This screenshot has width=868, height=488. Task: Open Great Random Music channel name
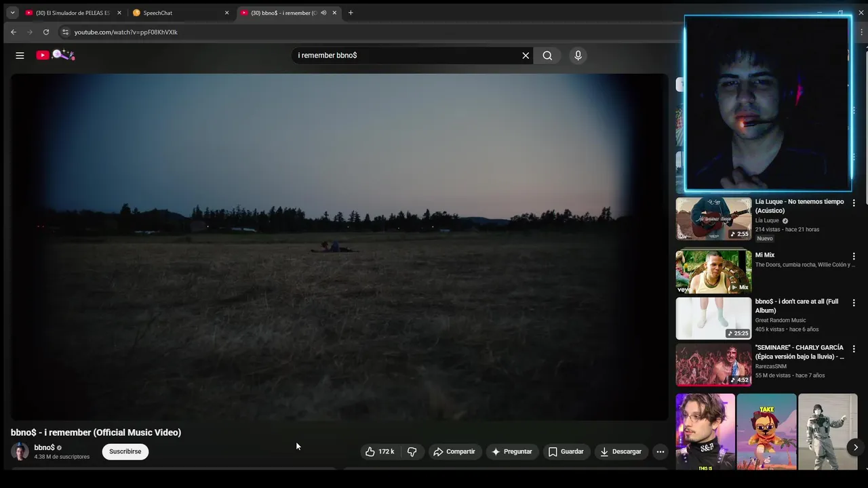pos(781,320)
